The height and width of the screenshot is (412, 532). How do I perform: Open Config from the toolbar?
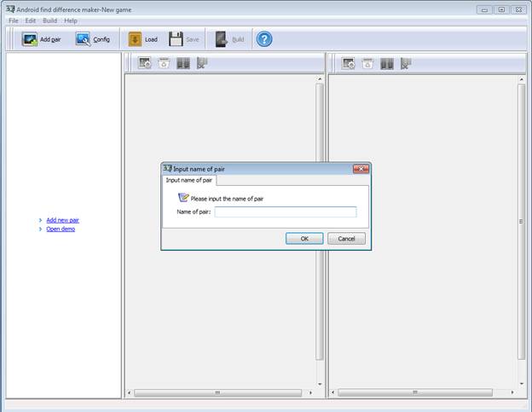84,39
